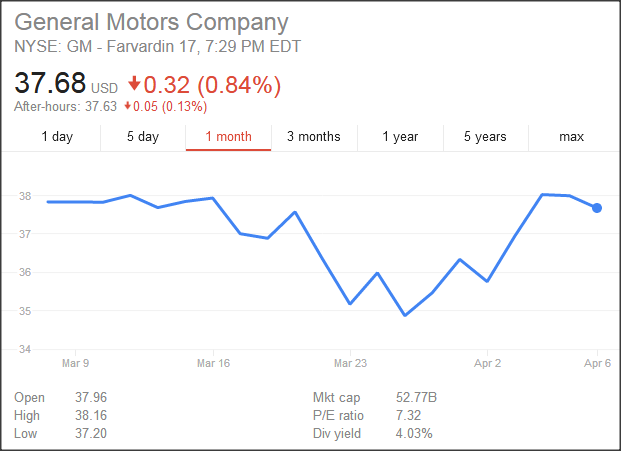Click the Open price value 37.96
Image resolution: width=621 pixels, height=451 pixels.
click(91, 398)
